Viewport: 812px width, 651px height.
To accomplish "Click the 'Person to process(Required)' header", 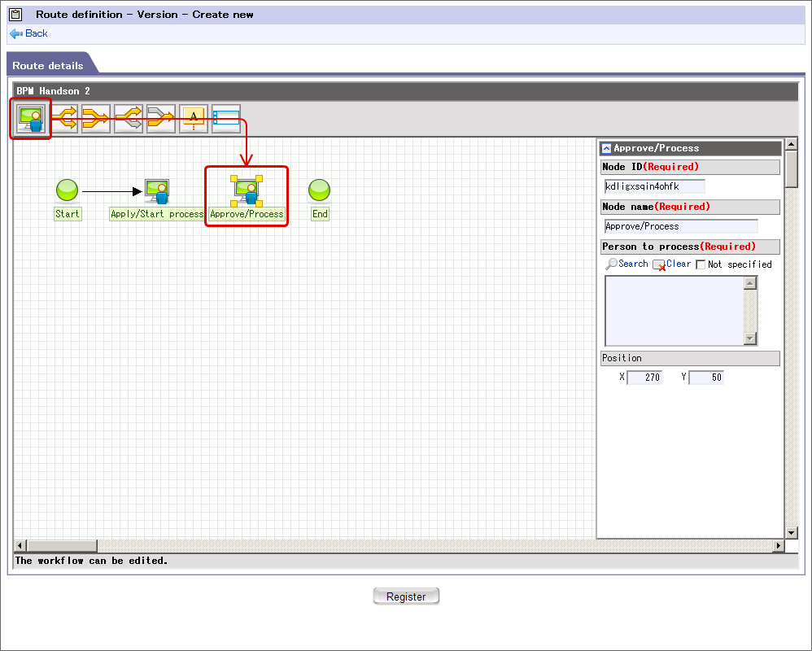I will [690, 247].
